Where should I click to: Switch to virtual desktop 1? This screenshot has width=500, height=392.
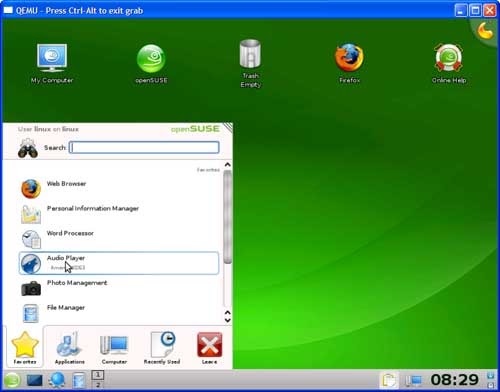pos(98,375)
